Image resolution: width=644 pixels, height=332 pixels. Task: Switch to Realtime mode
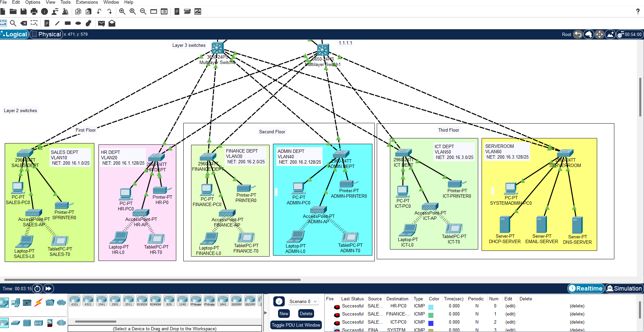point(586,289)
